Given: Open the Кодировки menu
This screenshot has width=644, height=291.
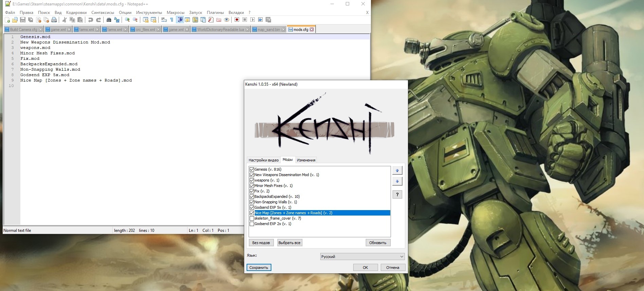Looking at the screenshot, I should [76, 13].
